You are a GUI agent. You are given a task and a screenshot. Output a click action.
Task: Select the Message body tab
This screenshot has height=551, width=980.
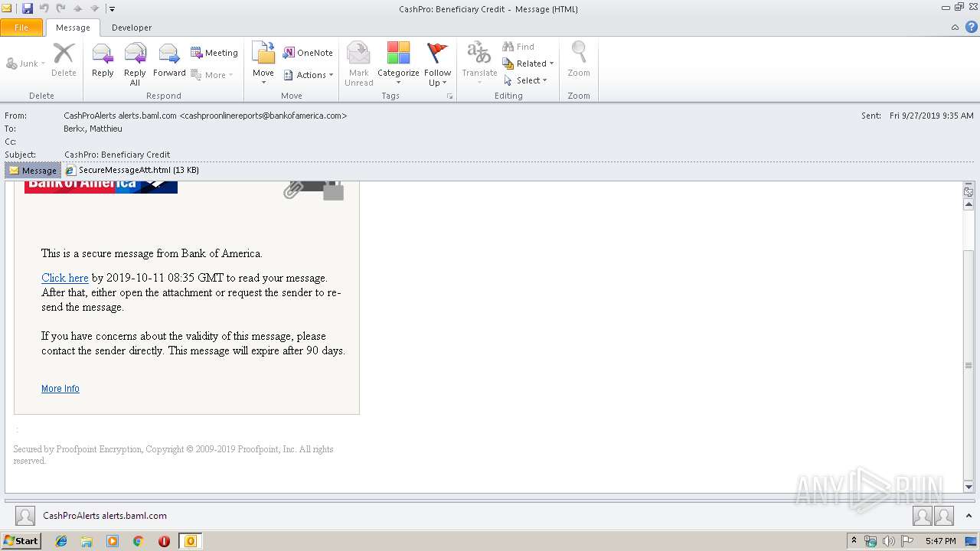[x=33, y=170]
